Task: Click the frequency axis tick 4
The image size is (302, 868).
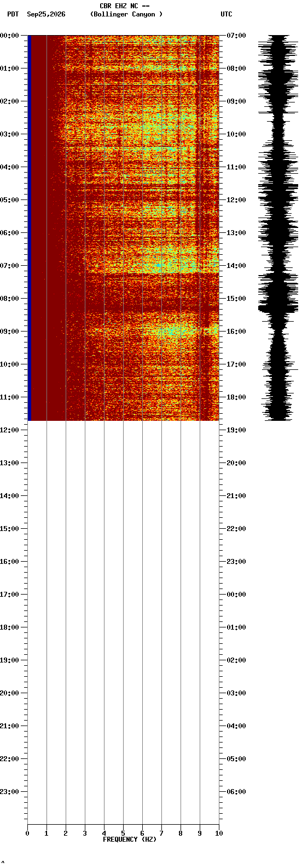Action: pyautogui.click(x=104, y=833)
